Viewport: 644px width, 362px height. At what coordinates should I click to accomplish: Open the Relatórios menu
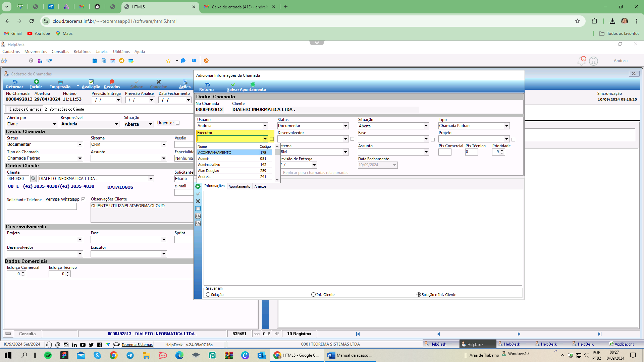83,52
